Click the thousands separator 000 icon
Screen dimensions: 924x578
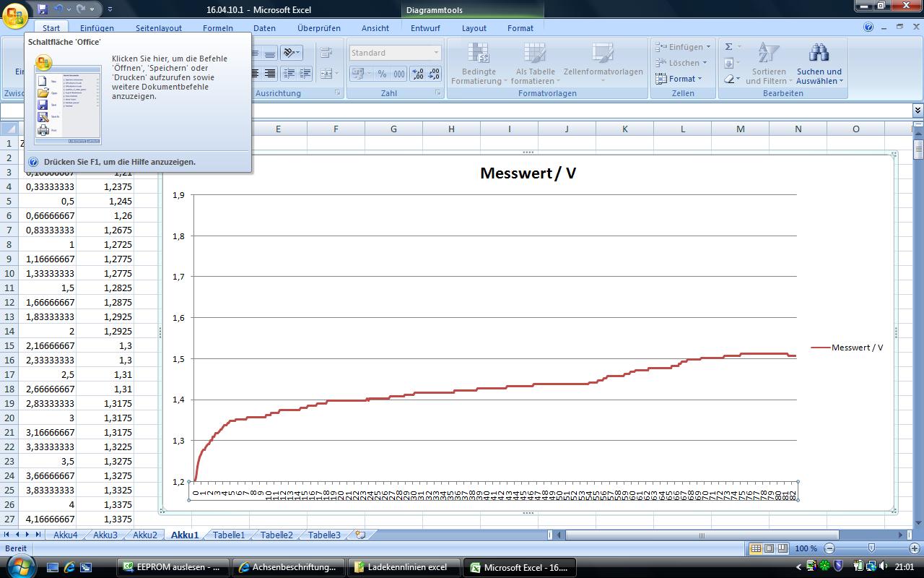(398, 74)
